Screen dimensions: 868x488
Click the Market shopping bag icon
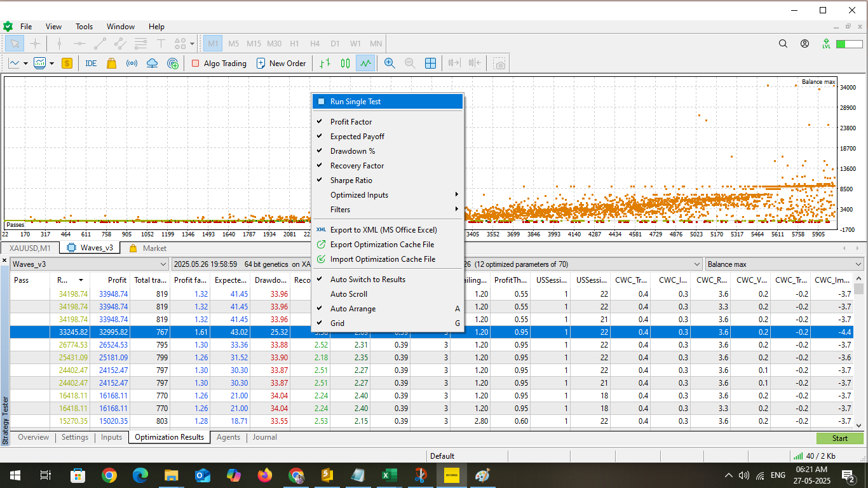click(x=111, y=63)
